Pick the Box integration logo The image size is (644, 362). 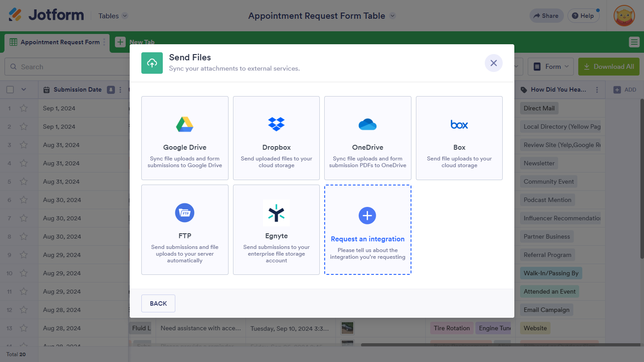(459, 124)
